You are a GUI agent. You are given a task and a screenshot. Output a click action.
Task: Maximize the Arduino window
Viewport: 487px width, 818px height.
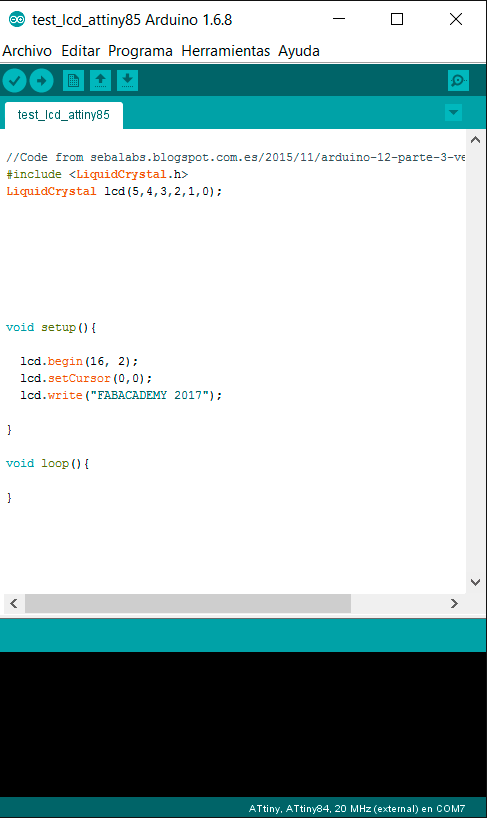coord(397,19)
